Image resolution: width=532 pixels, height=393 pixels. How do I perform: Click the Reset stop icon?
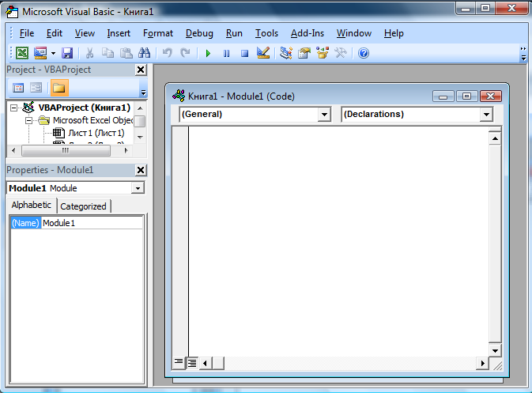[244, 53]
